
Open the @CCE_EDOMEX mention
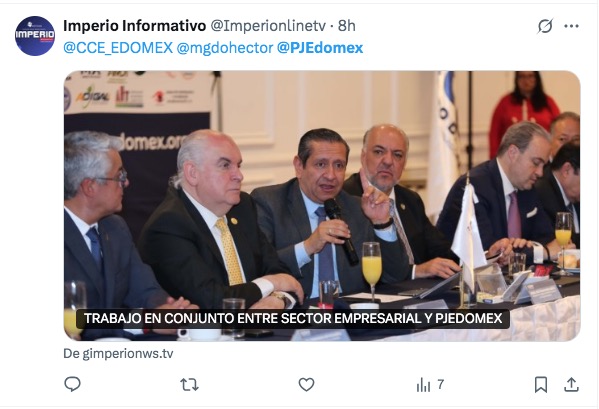118,48
